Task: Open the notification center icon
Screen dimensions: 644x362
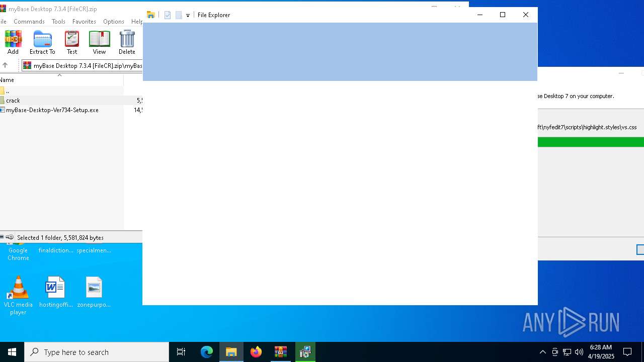Action: [x=627, y=352]
